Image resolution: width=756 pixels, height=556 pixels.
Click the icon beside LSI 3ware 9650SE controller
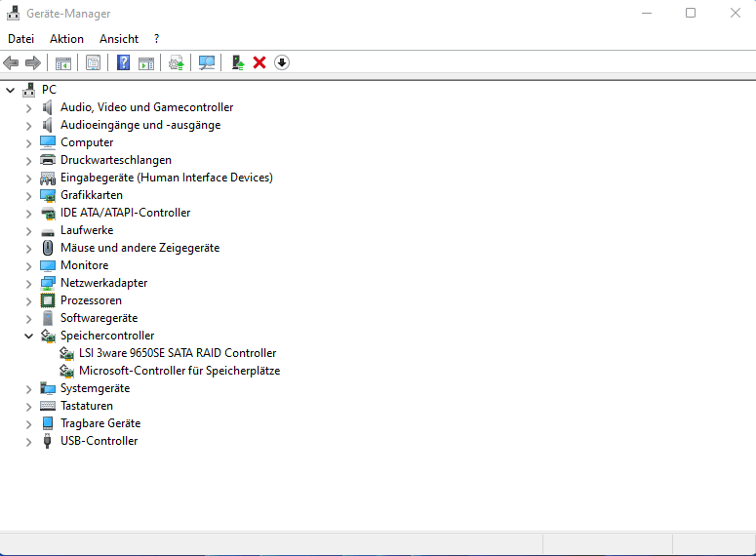(66, 353)
